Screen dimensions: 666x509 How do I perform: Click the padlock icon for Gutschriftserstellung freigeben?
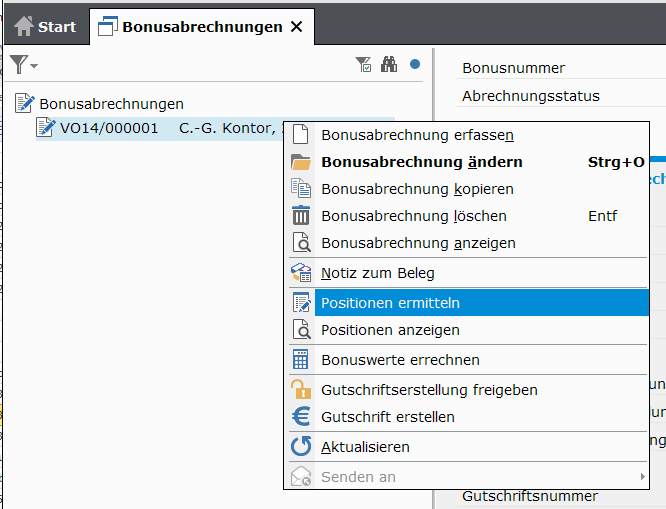301,390
